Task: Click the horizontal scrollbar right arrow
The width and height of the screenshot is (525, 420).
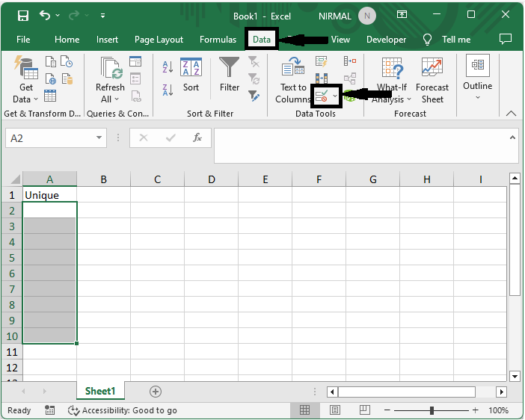Action: [x=501, y=392]
